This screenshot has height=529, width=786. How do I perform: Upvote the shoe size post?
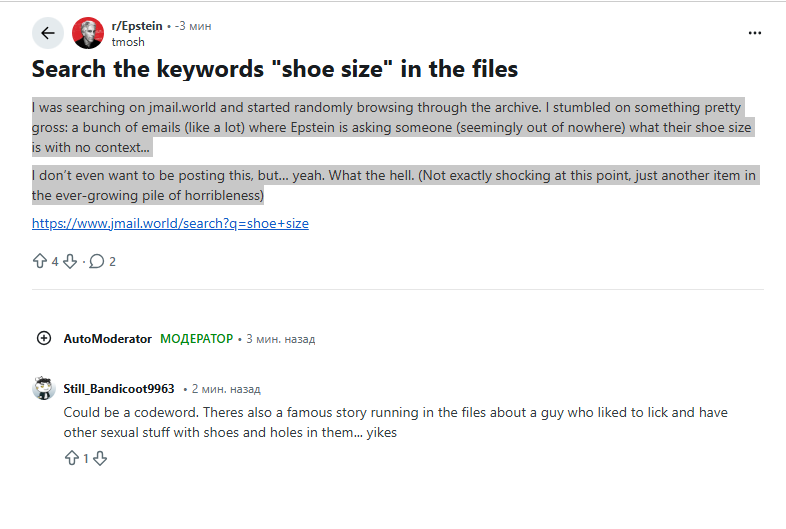coord(40,261)
